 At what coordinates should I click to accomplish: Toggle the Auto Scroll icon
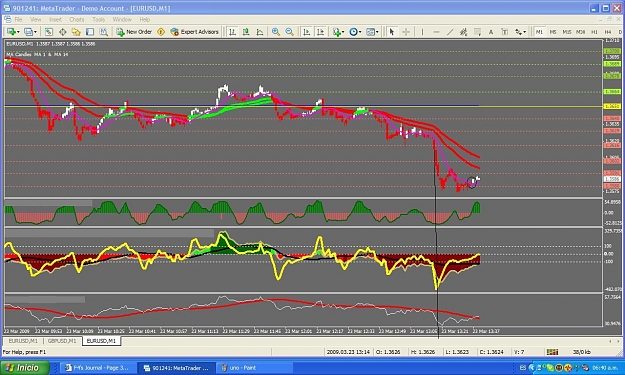pyautogui.click(x=307, y=31)
